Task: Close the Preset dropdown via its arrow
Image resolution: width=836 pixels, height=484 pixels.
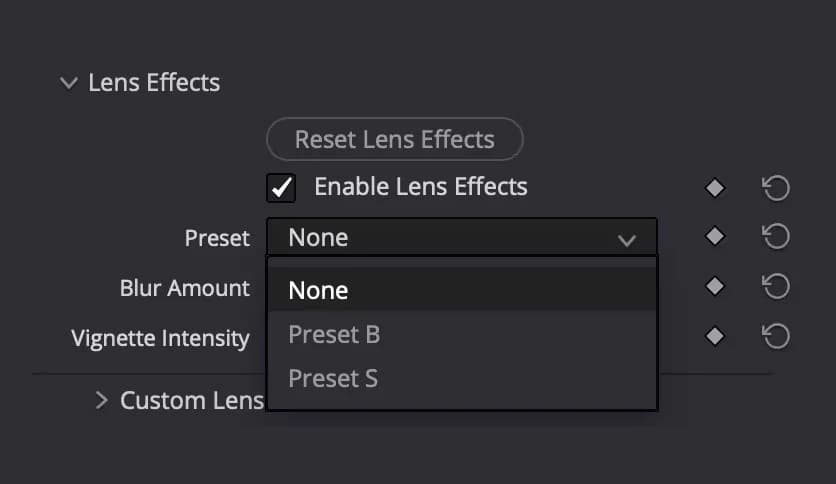Action: click(627, 239)
